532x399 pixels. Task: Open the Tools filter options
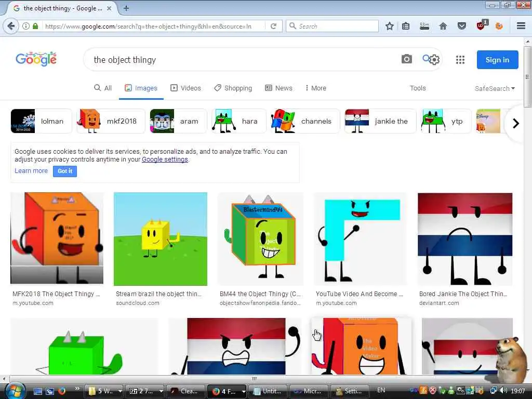(x=418, y=88)
